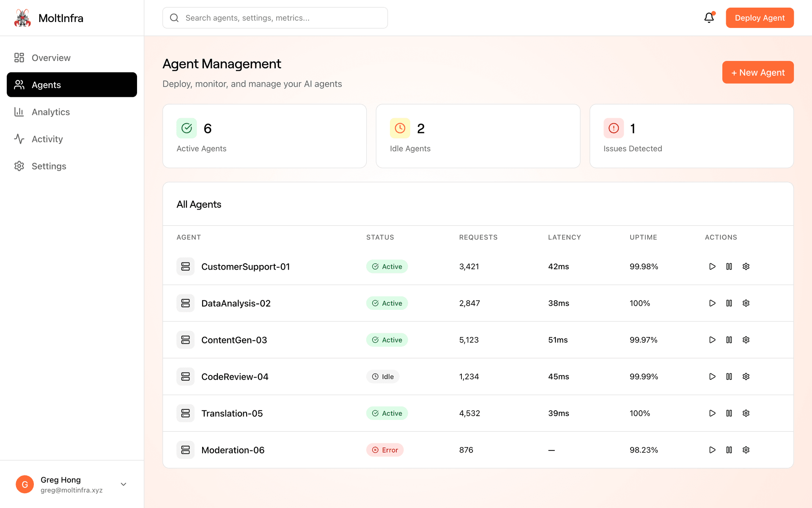Screen dimensions: 812x508
Task: Pause the DataAnalysis-02 agent
Action: tap(729, 303)
